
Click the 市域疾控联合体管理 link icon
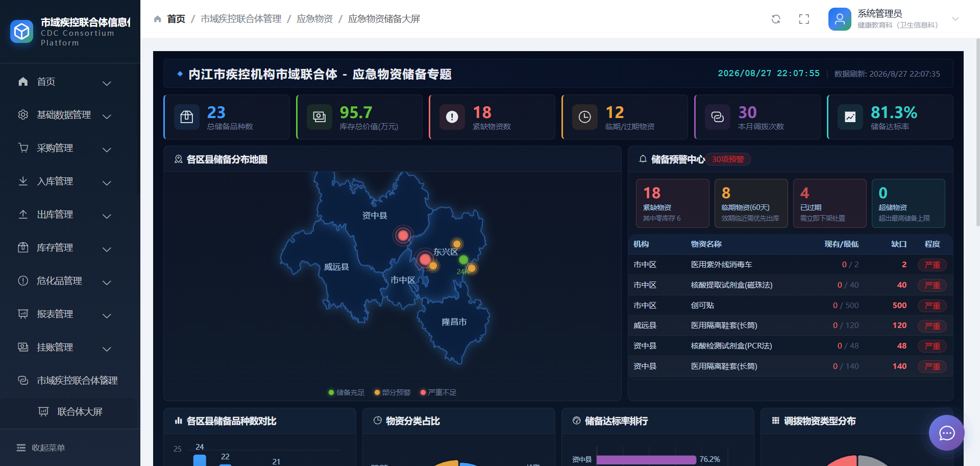[x=23, y=380]
